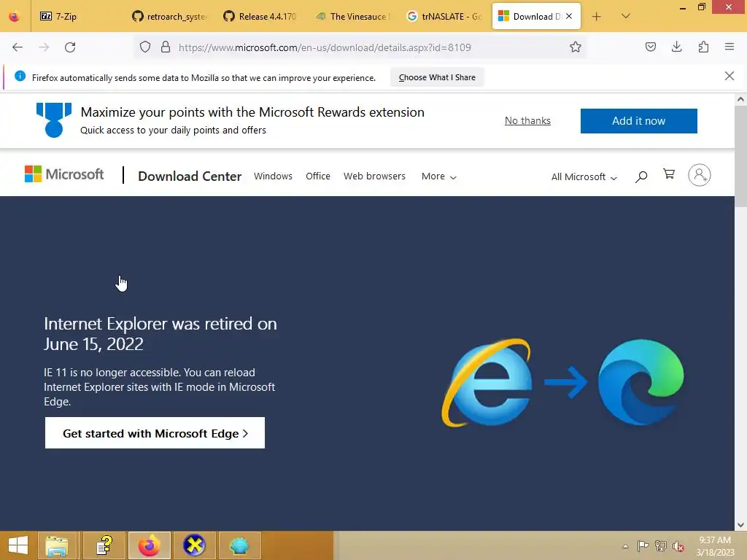Open the shopping cart icon

pos(669,174)
